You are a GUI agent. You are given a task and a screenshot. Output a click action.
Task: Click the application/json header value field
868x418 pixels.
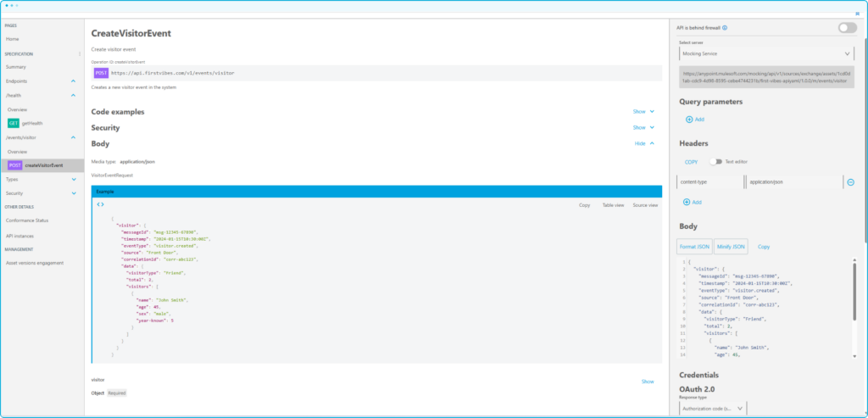(793, 181)
